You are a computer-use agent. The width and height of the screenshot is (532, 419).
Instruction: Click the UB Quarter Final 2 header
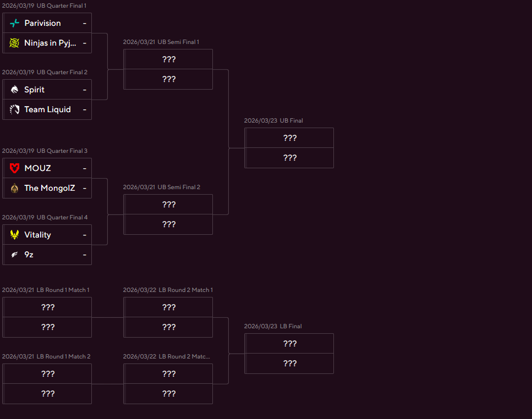click(x=45, y=72)
